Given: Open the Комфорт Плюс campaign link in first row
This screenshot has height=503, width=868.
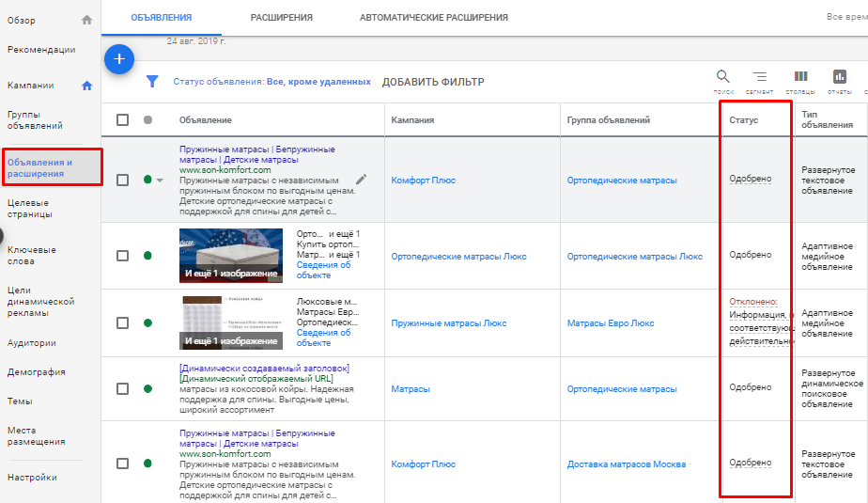Looking at the screenshot, I should click(423, 180).
